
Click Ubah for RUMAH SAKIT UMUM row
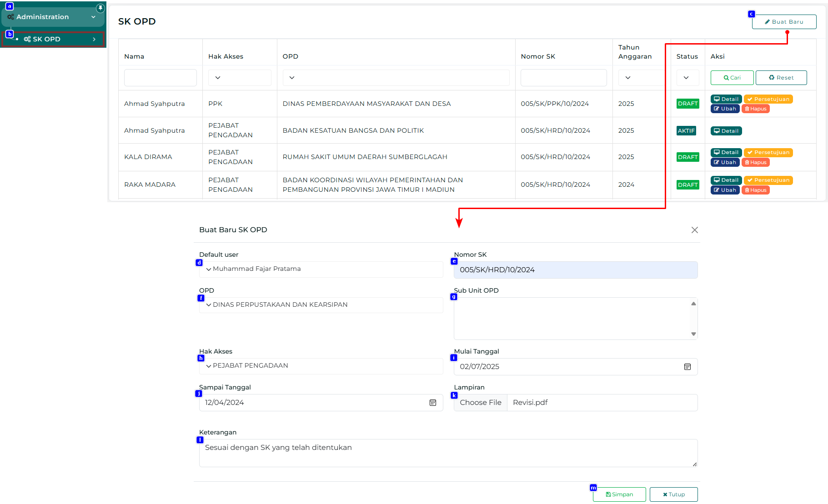[x=725, y=163]
